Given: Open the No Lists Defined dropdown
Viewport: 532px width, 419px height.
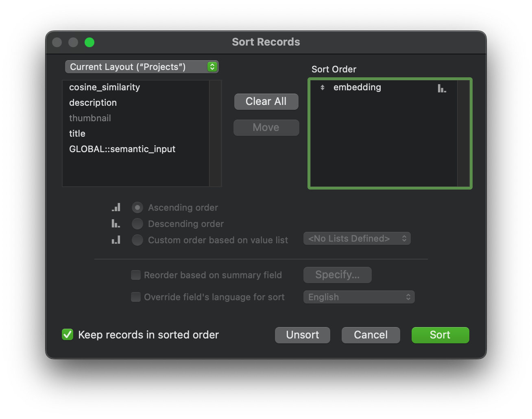Looking at the screenshot, I should coord(357,238).
